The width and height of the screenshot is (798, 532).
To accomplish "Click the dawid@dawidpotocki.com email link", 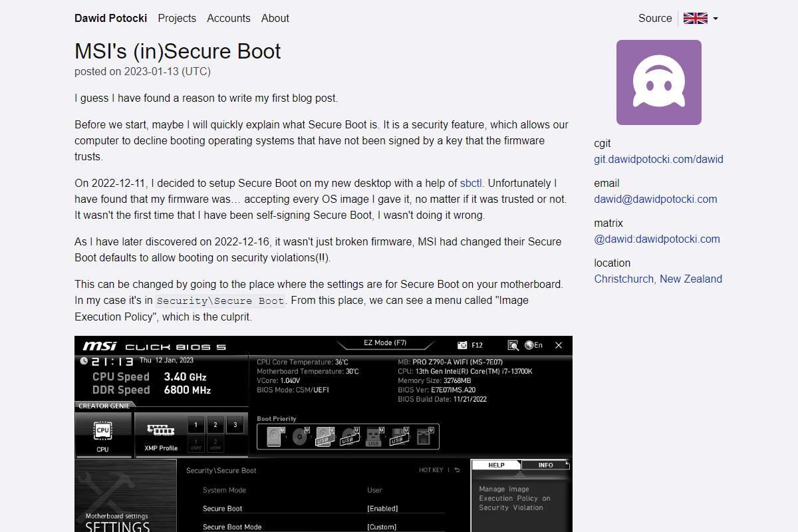I will [x=656, y=199].
